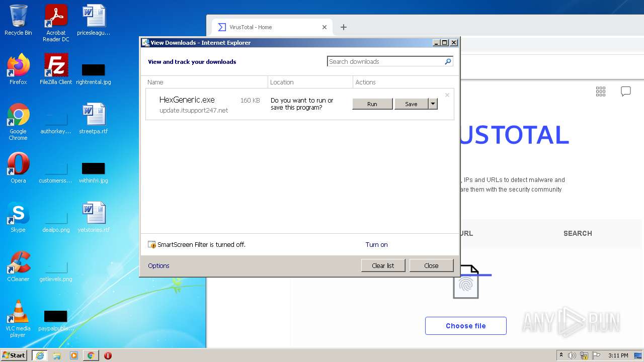Image resolution: width=644 pixels, height=362 pixels.
Task: Open the Recycle Bin desktop icon
Action: (18, 20)
